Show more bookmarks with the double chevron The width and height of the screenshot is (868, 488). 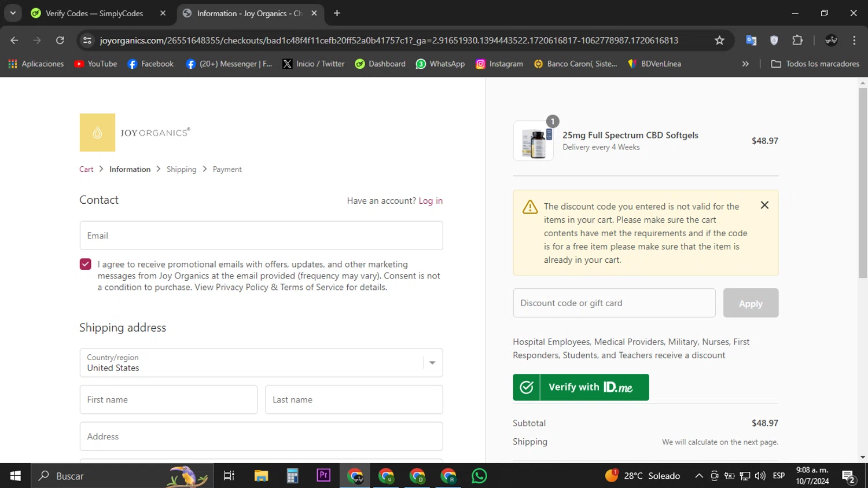point(745,64)
